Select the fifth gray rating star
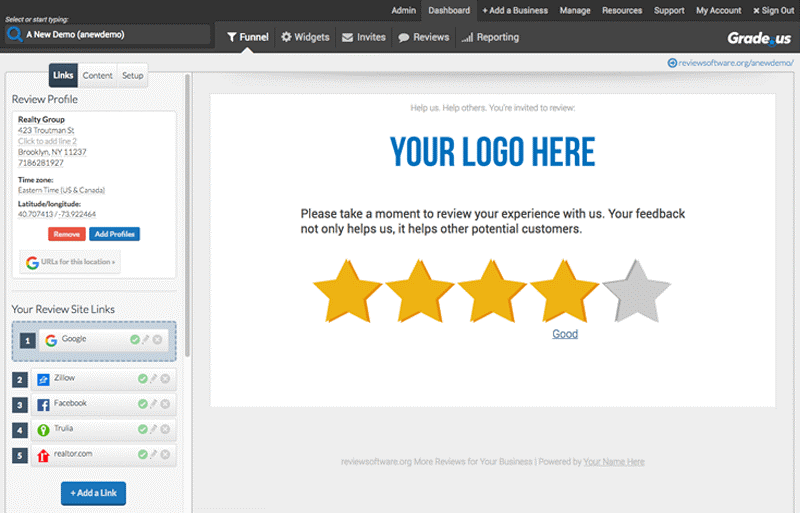This screenshot has width=800, height=513. pyautogui.click(x=637, y=291)
